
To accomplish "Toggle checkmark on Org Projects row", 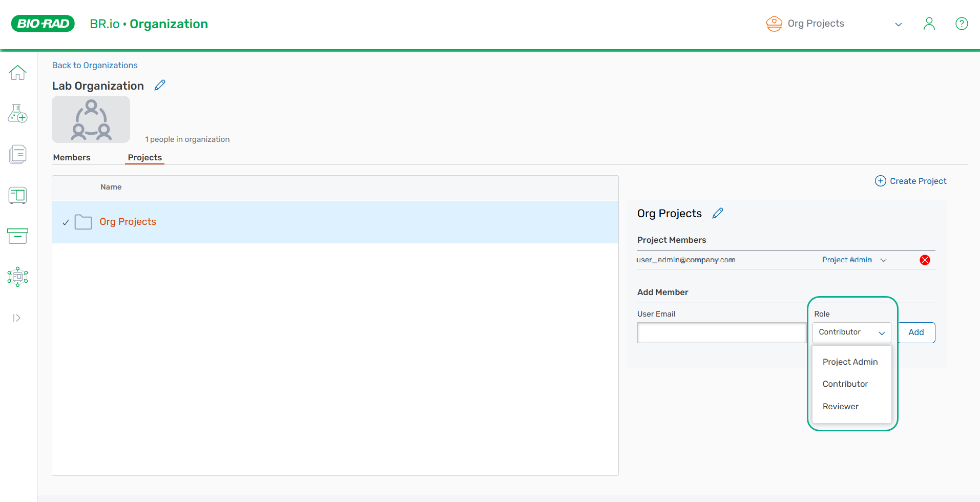I will tap(66, 222).
